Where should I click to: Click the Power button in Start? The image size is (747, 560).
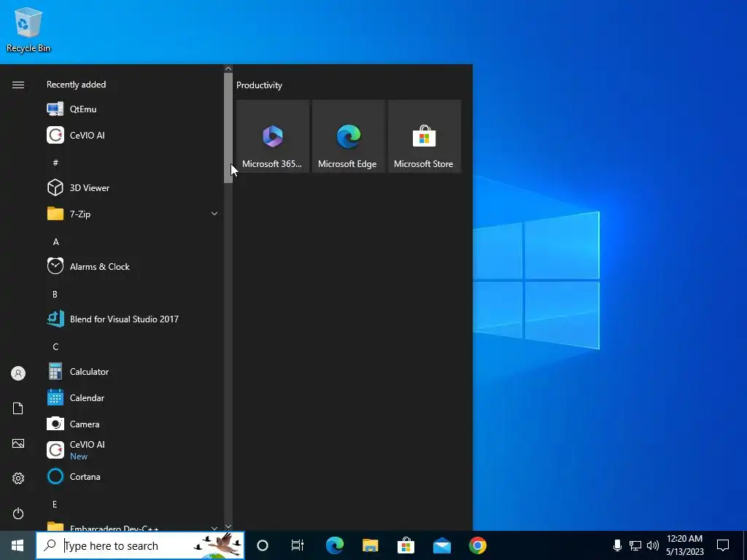[18, 513]
